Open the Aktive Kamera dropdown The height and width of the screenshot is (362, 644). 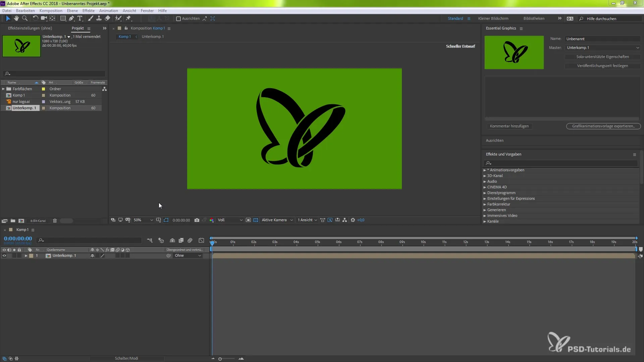pyautogui.click(x=277, y=220)
